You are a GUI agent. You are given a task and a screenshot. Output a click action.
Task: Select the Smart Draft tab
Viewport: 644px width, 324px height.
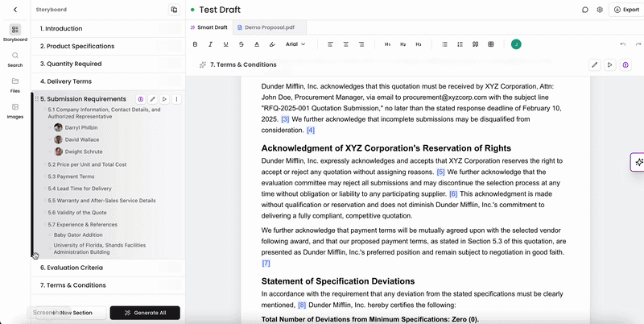coord(208,27)
